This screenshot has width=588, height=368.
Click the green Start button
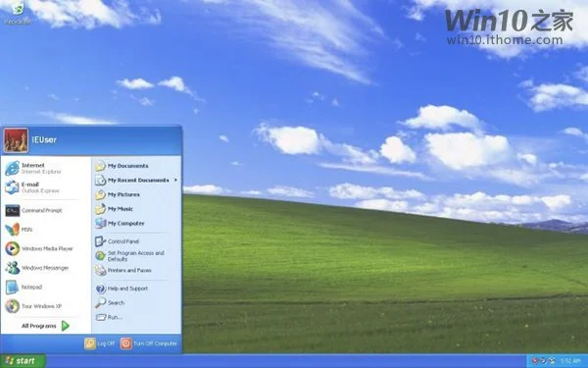click(23, 361)
